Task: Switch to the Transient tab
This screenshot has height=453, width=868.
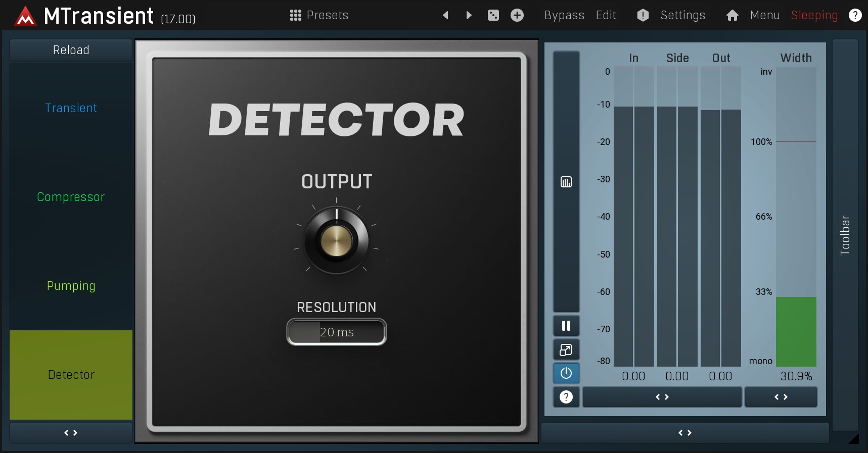Action: click(x=71, y=108)
